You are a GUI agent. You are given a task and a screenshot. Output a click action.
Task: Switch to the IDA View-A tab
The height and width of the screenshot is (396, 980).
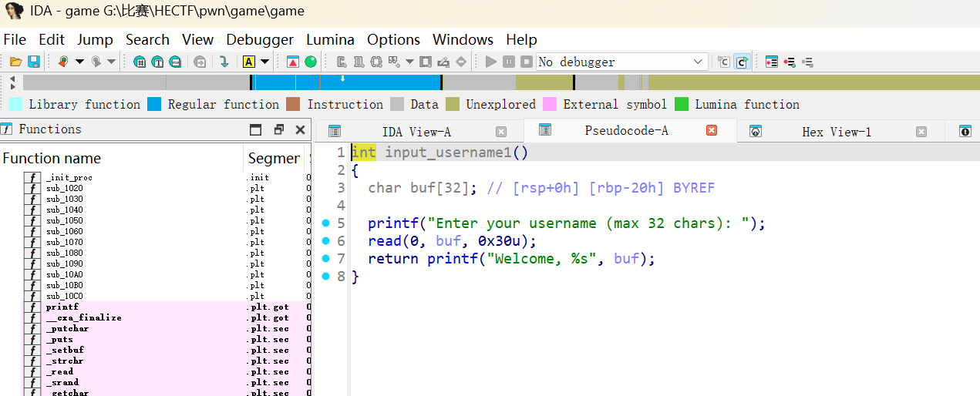pos(416,132)
